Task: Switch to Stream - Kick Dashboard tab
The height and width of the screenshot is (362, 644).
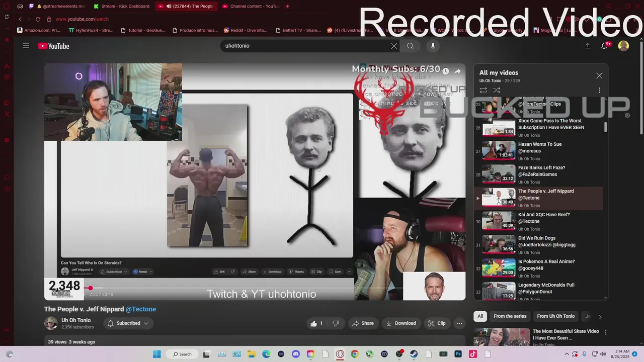Action: pos(122,6)
